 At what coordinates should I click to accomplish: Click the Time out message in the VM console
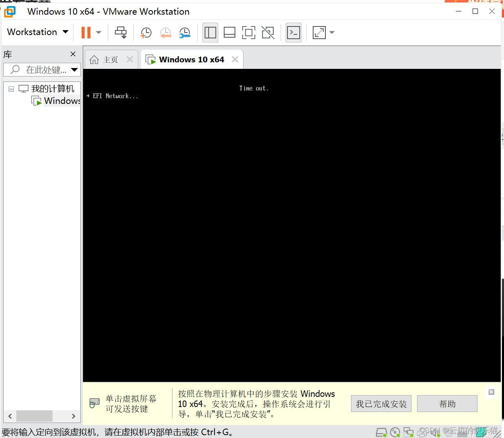[254, 88]
